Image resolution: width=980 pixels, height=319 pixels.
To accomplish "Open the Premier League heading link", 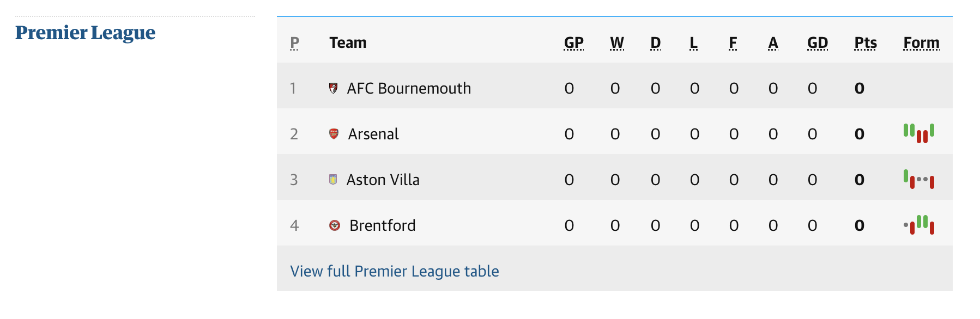I will 86,33.
